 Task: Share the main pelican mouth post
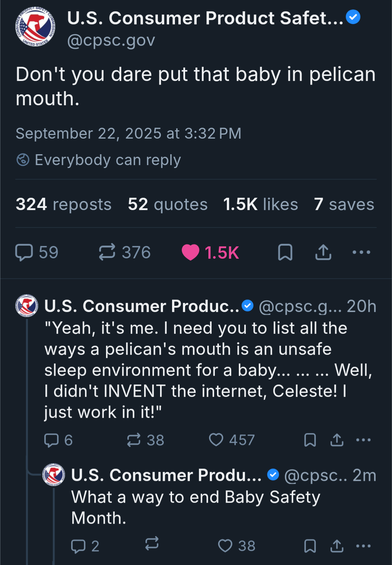[323, 253]
